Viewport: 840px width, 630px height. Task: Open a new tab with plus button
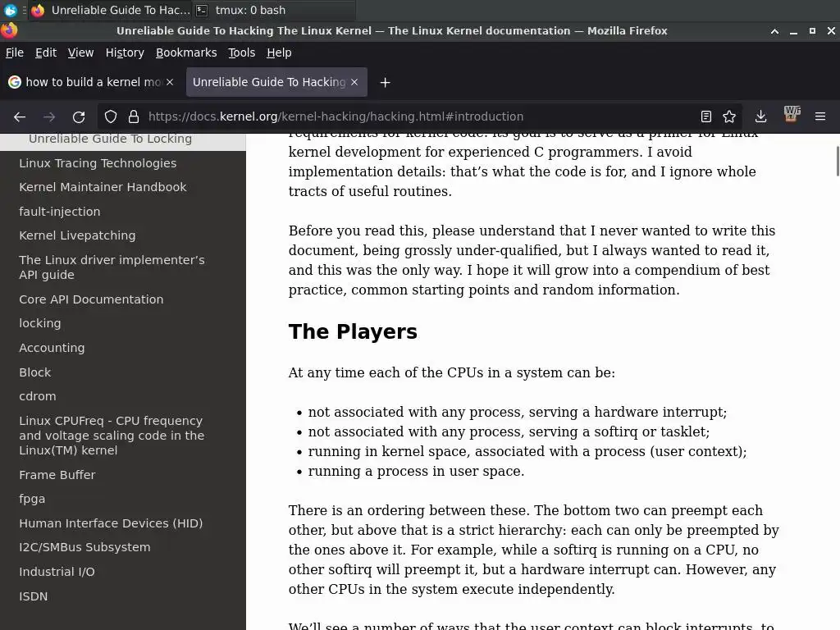(385, 83)
